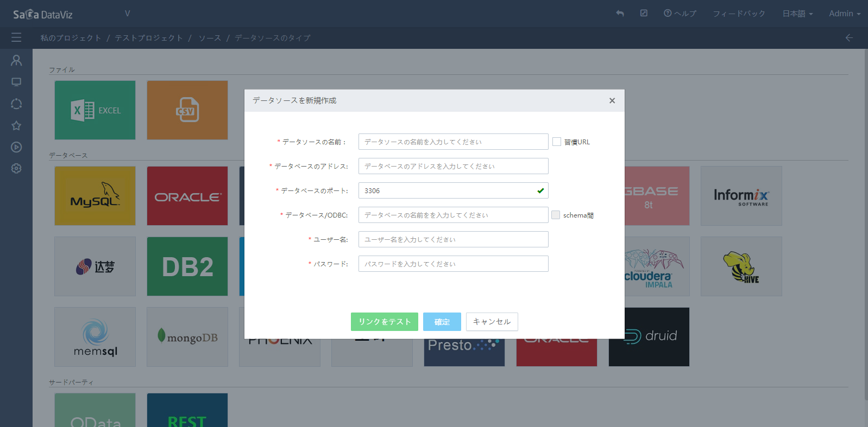Open the ヘルプ help link

[680, 14]
